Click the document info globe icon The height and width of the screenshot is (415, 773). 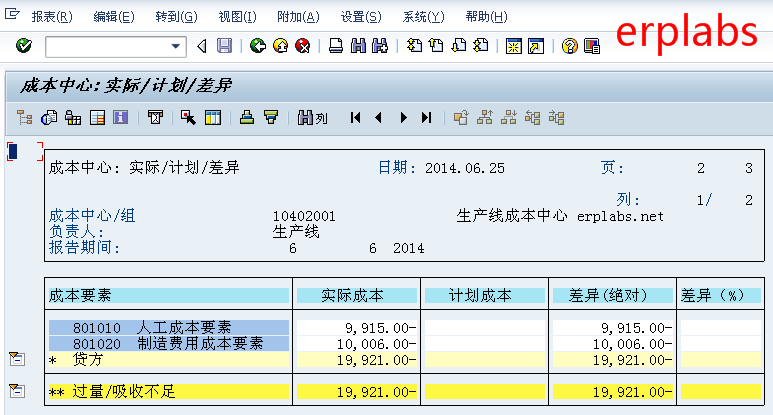tap(49, 118)
